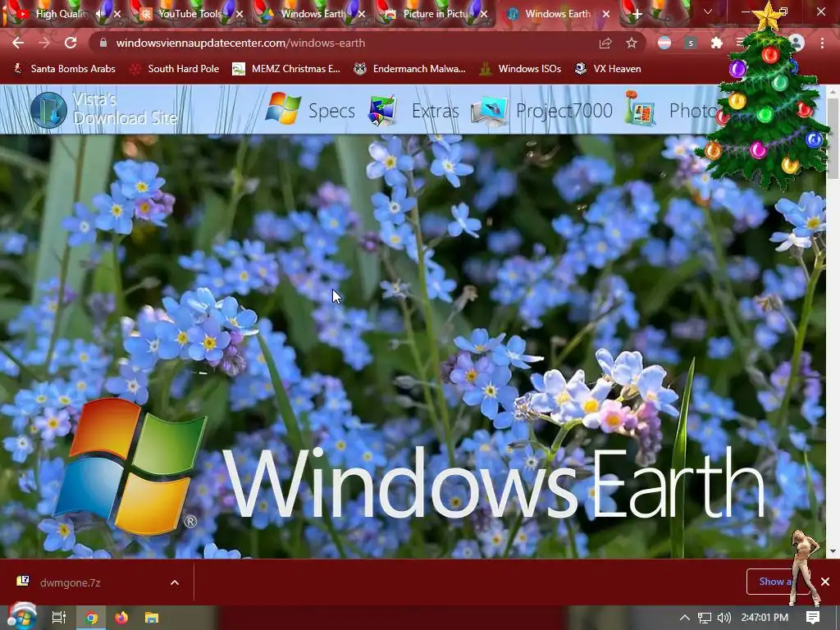Open File Explorer from the taskbar
The height and width of the screenshot is (630, 840).
(152, 618)
